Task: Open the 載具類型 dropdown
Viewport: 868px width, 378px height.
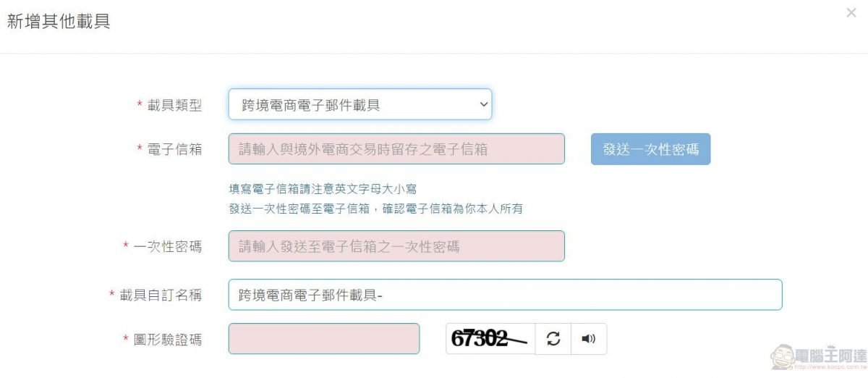Action: 360,105
